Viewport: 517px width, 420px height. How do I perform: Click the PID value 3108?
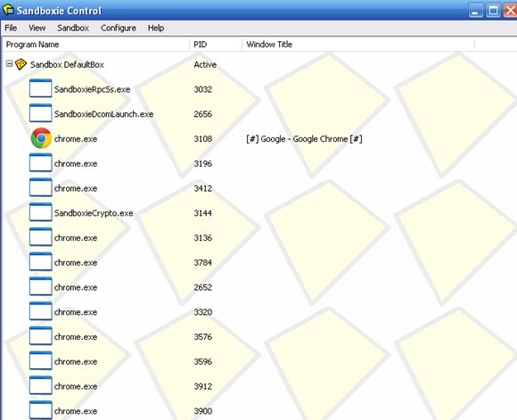[x=202, y=139]
